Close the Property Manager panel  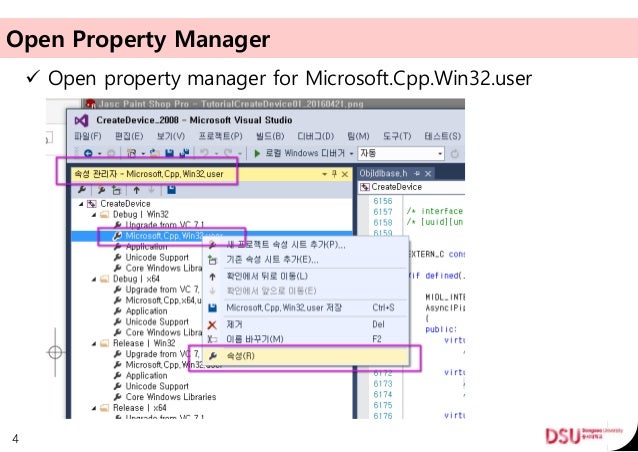[x=345, y=174]
